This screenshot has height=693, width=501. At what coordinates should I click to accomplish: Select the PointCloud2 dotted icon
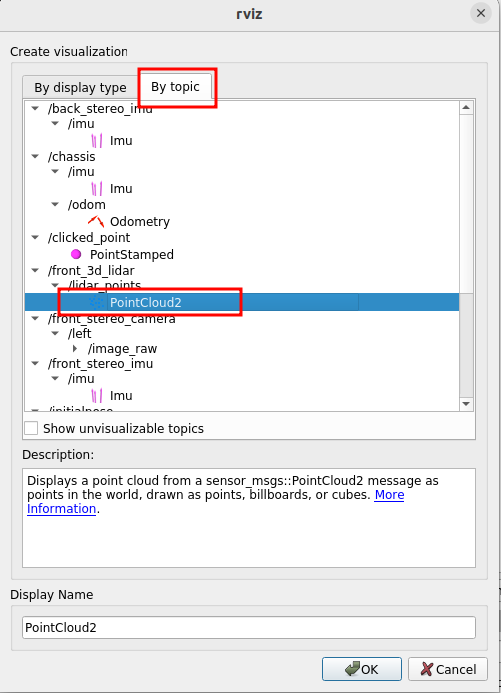(x=97, y=302)
